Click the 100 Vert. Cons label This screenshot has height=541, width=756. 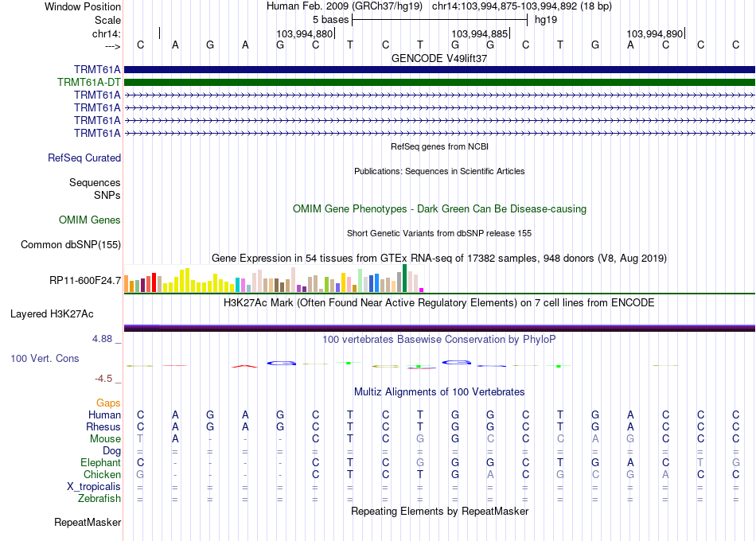tap(45, 358)
